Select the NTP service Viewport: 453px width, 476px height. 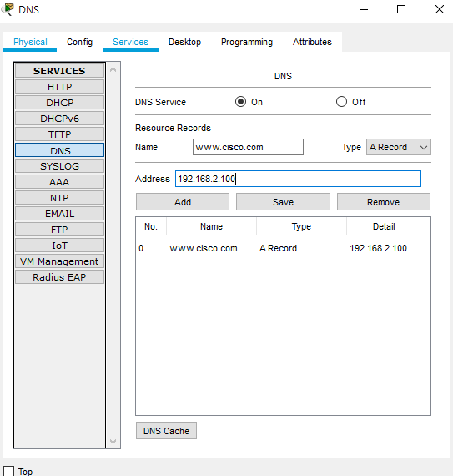click(x=59, y=198)
